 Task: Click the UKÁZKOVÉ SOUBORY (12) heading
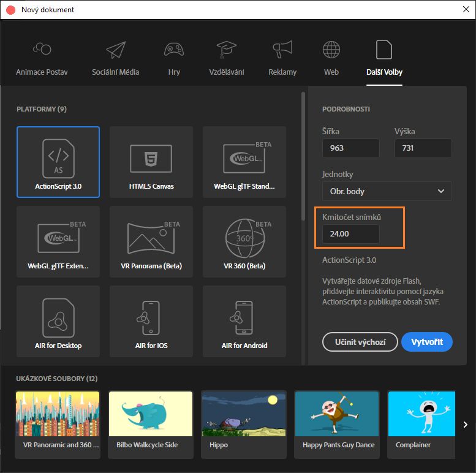coord(57,379)
